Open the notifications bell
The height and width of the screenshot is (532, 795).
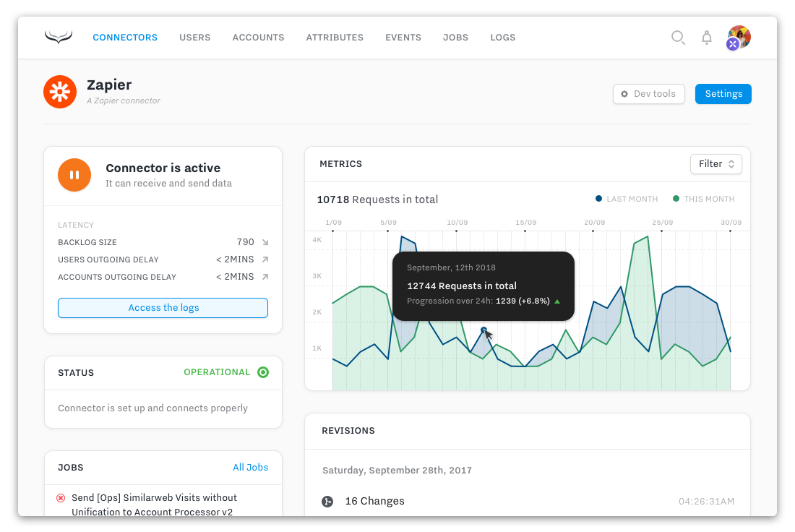pyautogui.click(x=707, y=38)
